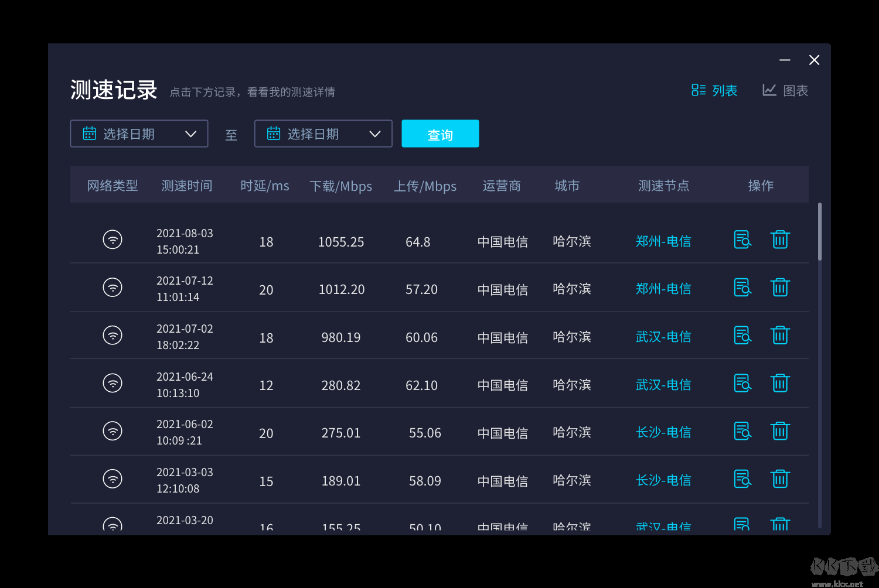Viewport: 879px width, 588px height.
Task: Select the 武汉-电信 node on third row
Action: pos(663,337)
